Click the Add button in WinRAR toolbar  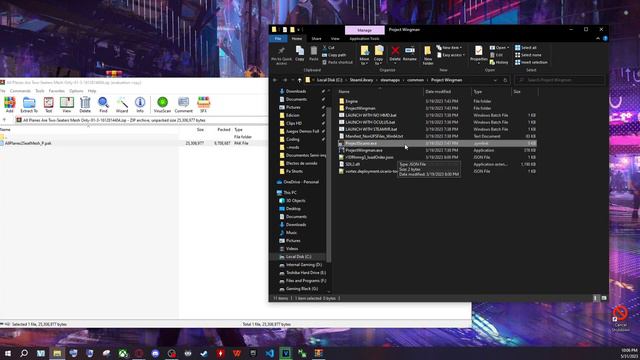pyautogui.click(x=9, y=104)
